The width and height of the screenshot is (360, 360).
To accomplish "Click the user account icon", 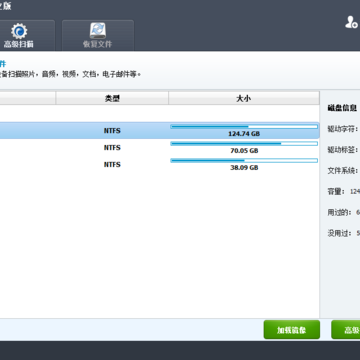I will click(x=351, y=22).
